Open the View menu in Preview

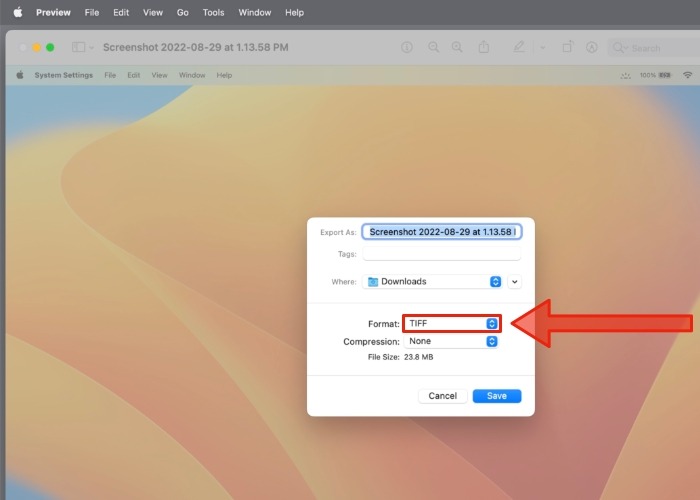point(153,12)
